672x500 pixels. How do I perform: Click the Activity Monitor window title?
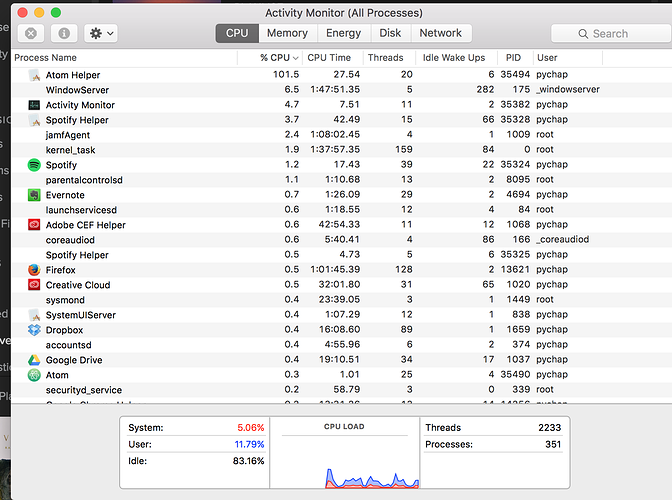click(x=344, y=13)
